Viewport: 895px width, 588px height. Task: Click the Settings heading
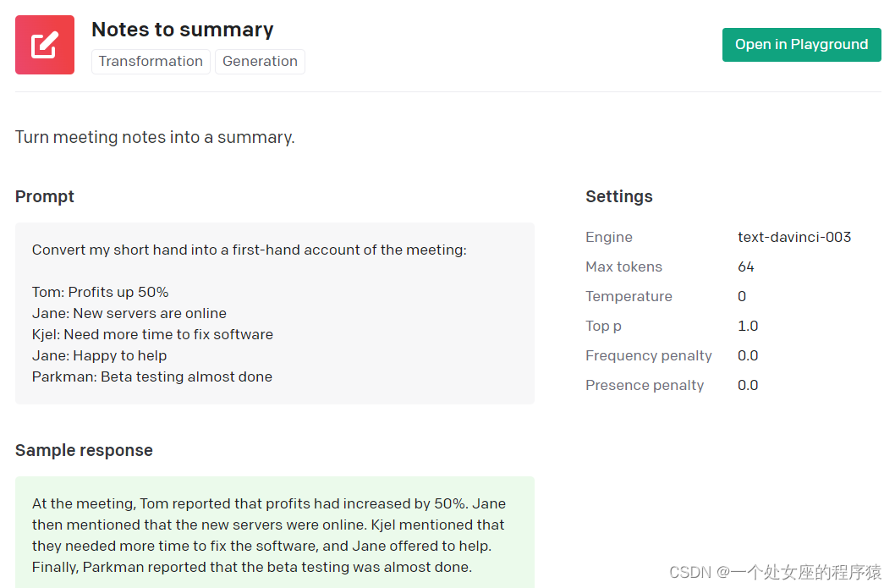click(618, 197)
